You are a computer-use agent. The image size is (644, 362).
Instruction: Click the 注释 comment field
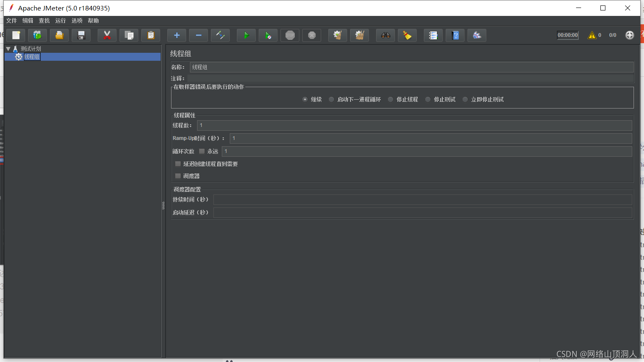point(410,78)
